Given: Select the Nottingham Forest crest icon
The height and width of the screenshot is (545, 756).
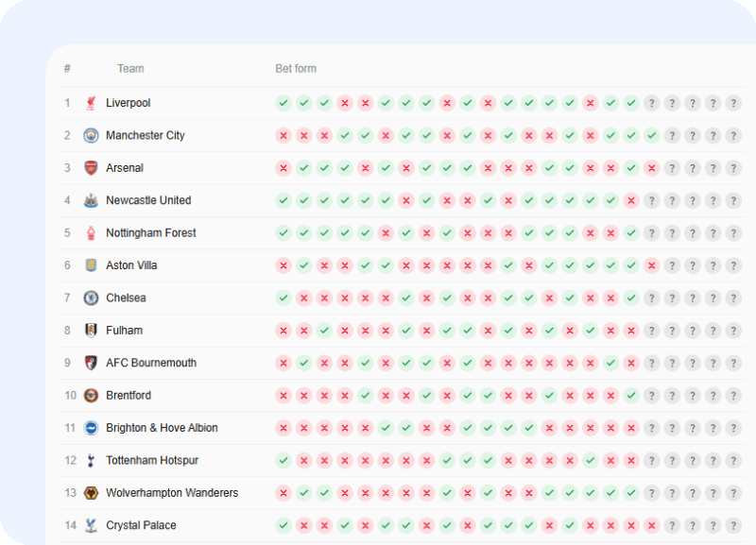Looking at the screenshot, I should 91,233.
